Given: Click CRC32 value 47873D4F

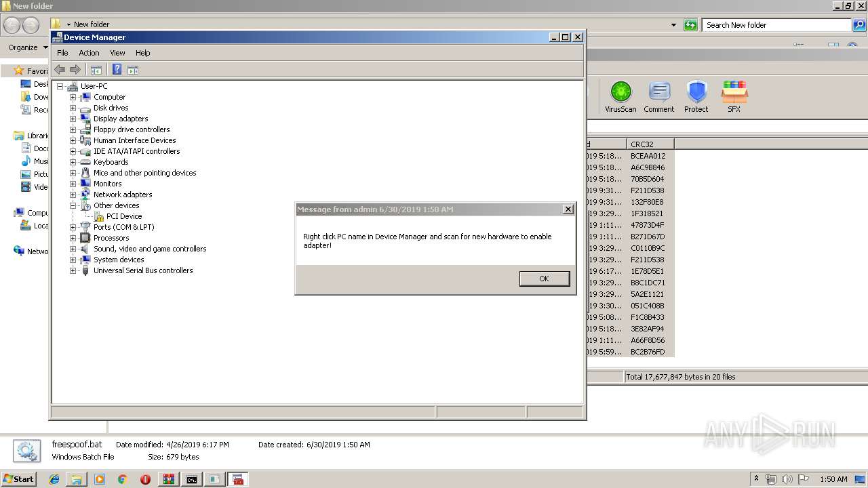Looking at the screenshot, I should tap(648, 225).
